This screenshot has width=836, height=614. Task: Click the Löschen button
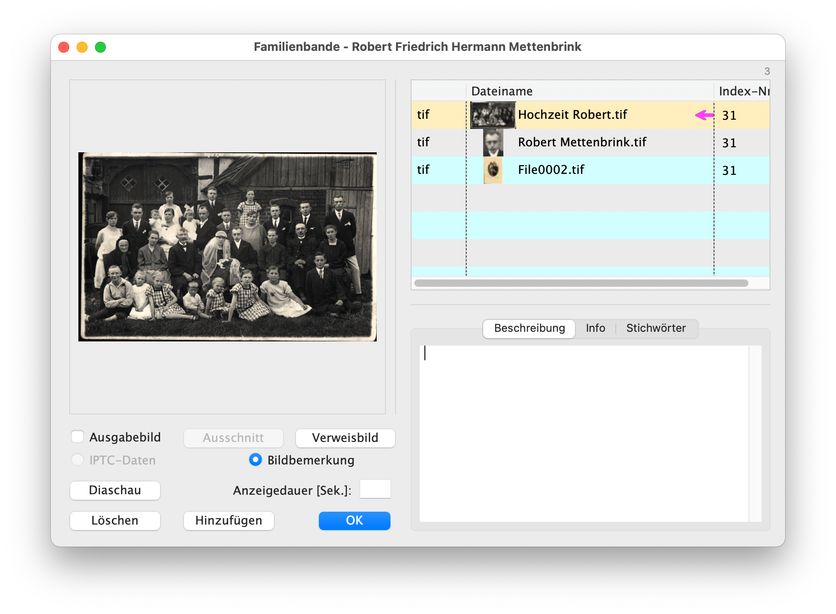(x=115, y=521)
